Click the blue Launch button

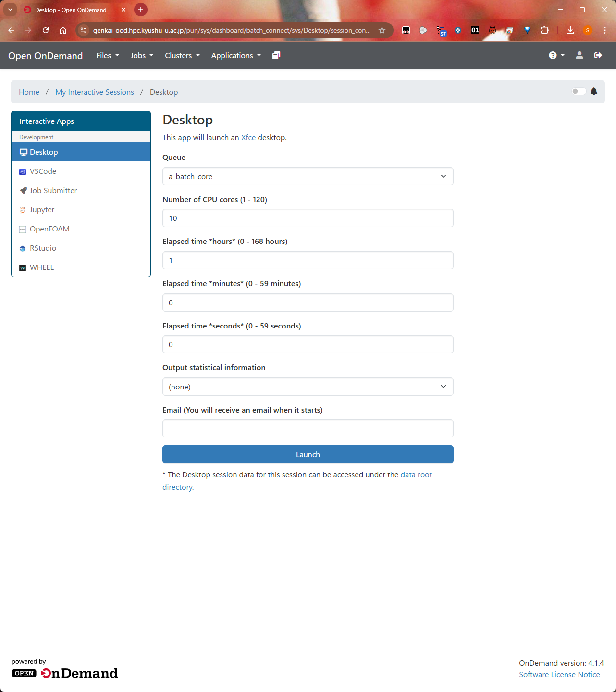tap(308, 454)
